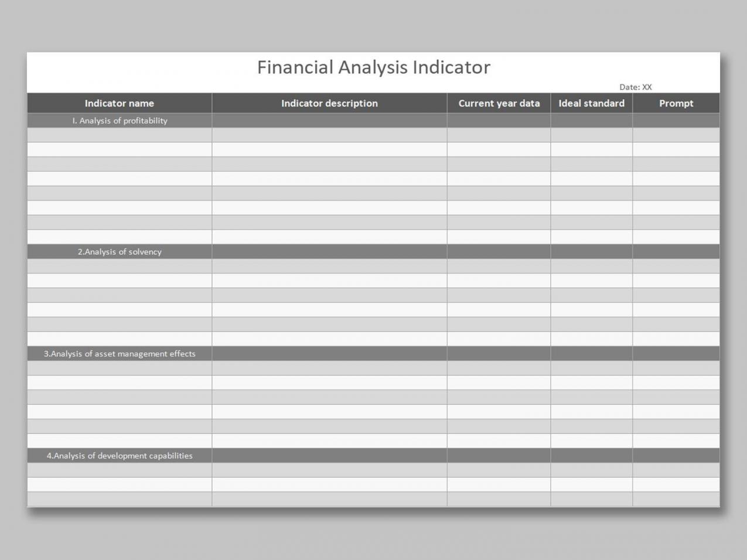
Task: Select the Analysis of solvency section row
Action: (x=119, y=251)
